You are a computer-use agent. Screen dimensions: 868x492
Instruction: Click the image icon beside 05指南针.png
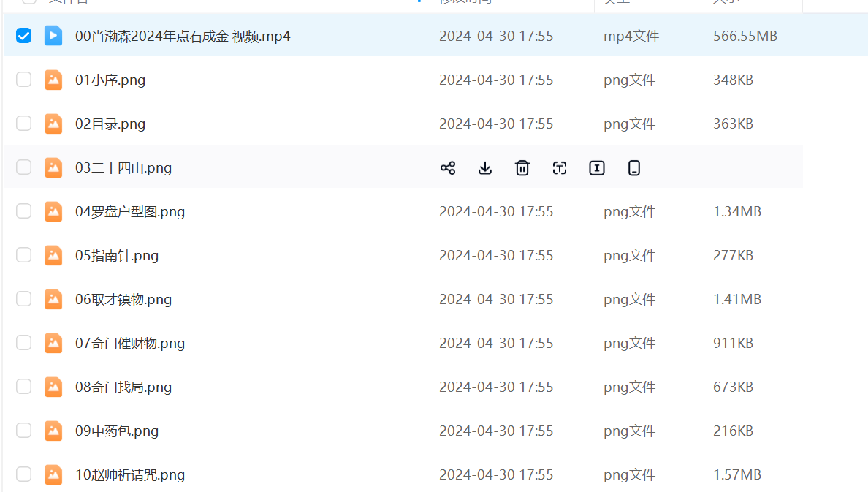coord(53,255)
